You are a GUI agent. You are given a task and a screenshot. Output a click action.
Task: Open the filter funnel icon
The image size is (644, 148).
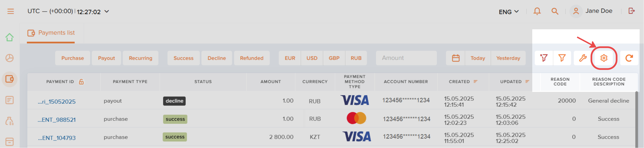tap(562, 58)
